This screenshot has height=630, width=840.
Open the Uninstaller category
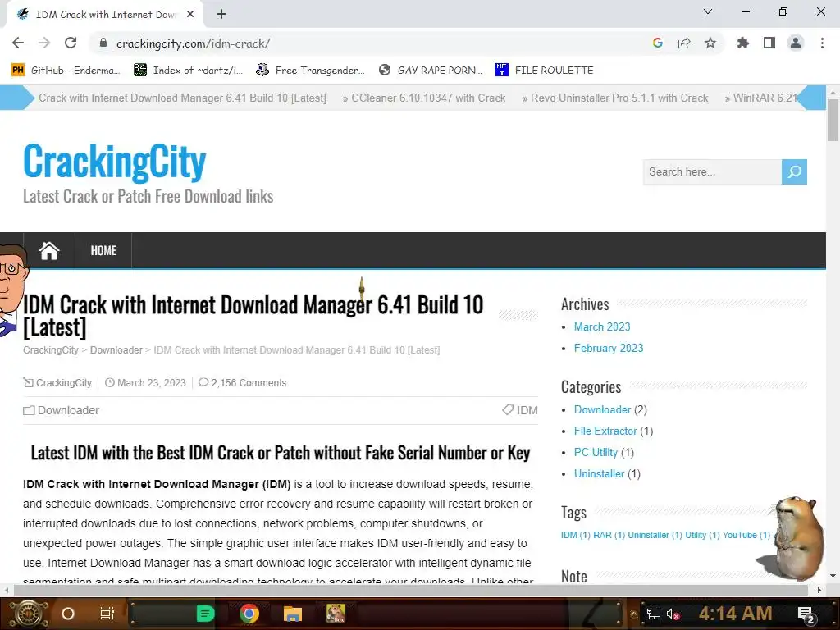click(599, 474)
